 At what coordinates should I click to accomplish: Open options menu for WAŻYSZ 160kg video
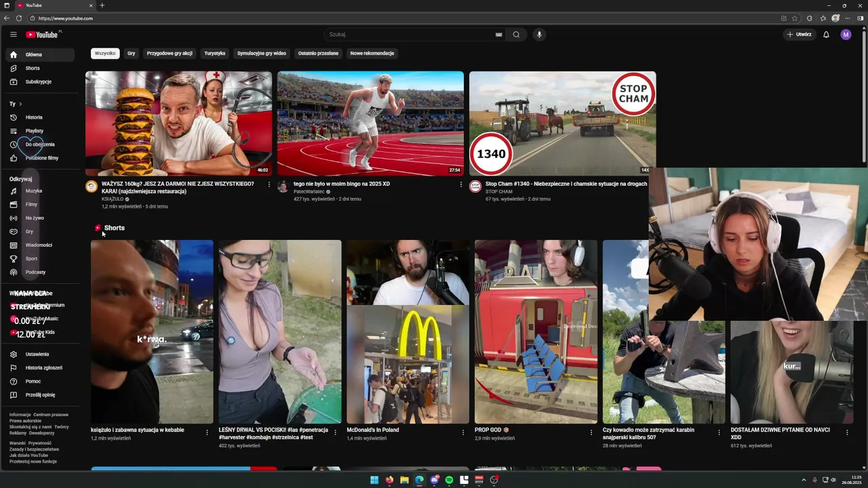pyautogui.click(x=269, y=184)
